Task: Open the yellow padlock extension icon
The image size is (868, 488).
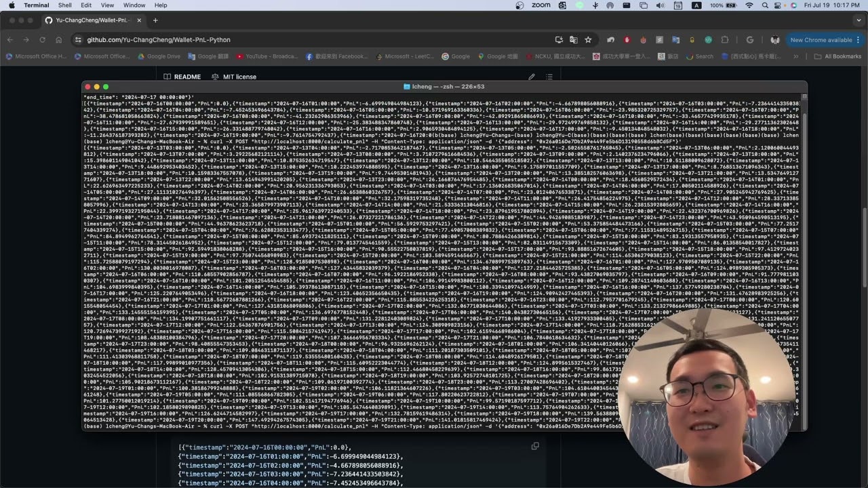Action: [692, 40]
